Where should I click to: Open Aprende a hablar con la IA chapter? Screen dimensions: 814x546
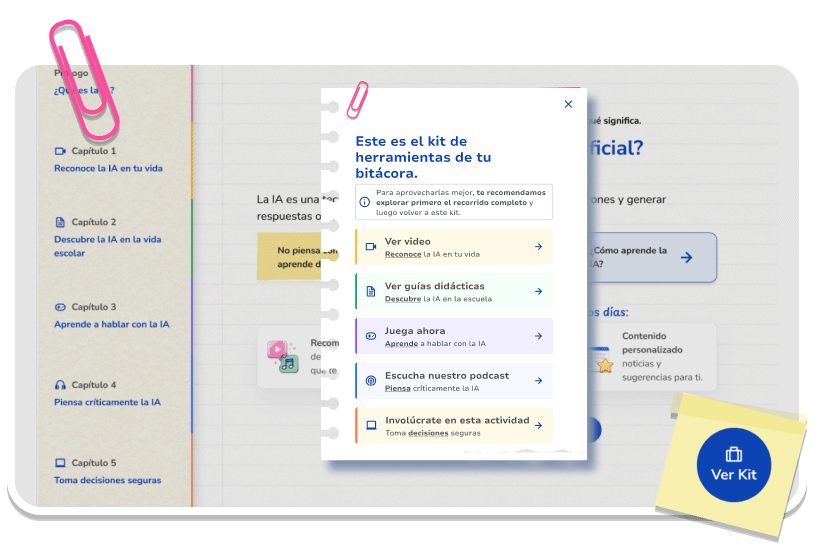tap(112, 324)
